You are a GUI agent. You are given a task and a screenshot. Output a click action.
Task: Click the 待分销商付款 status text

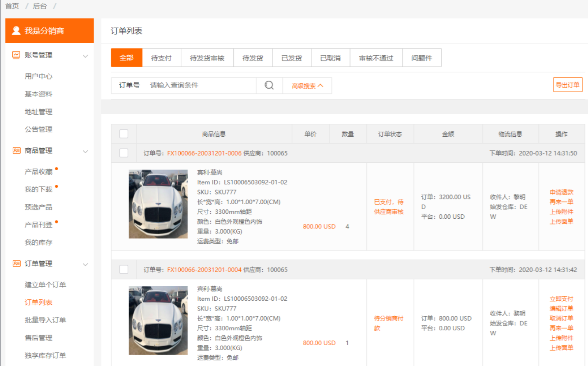pos(389,323)
